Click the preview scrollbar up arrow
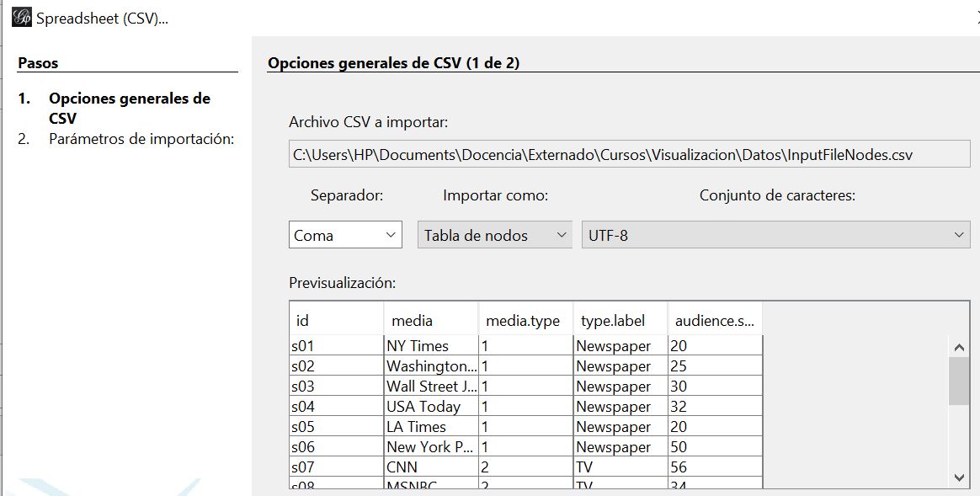The width and height of the screenshot is (980, 496). coord(958,346)
